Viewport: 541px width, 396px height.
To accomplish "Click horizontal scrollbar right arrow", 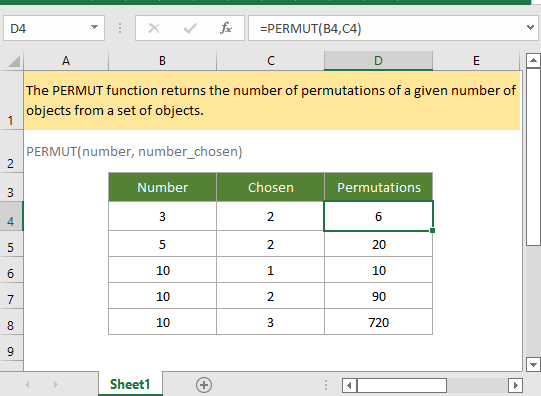I will pyautogui.click(x=515, y=385).
